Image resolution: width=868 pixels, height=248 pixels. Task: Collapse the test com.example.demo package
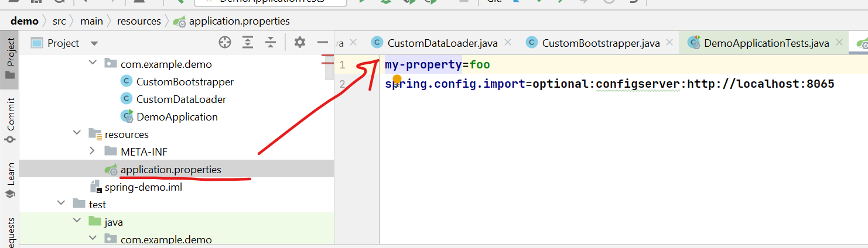point(93,239)
